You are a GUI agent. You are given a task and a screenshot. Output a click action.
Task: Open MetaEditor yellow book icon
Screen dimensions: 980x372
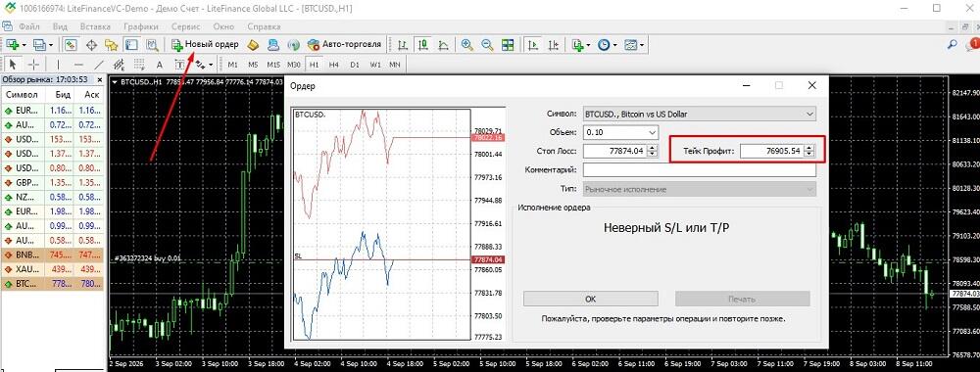[253, 45]
